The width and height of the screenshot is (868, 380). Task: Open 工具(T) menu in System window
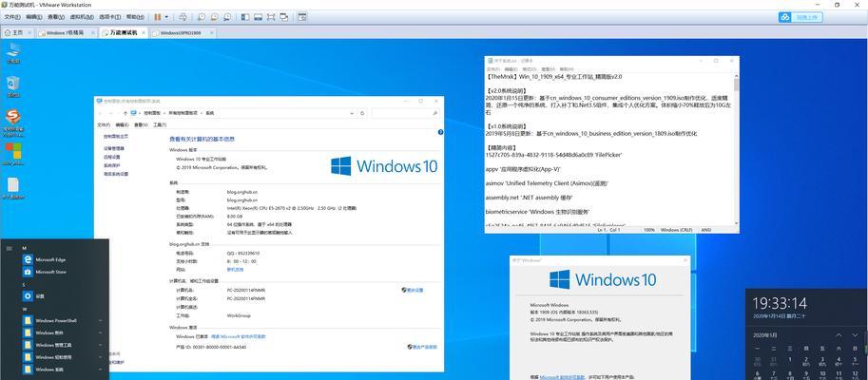click(x=160, y=125)
